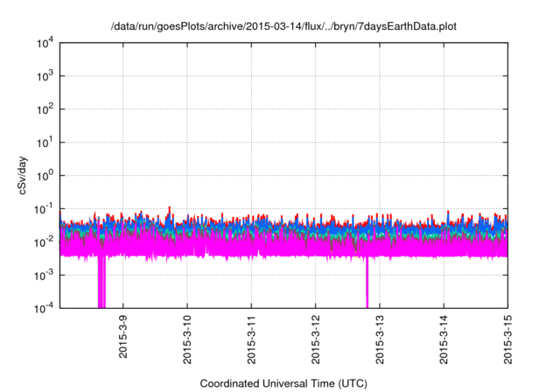Click the 10^4 y-axis tick label
560x392 pixels.
point(45,43)
